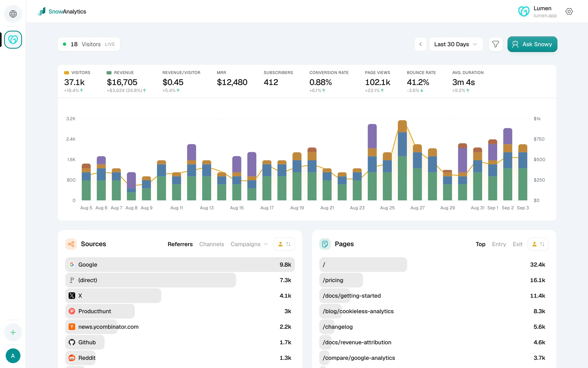
Task: Click the Y Combinator logo icon
Action: click(72, 327)
